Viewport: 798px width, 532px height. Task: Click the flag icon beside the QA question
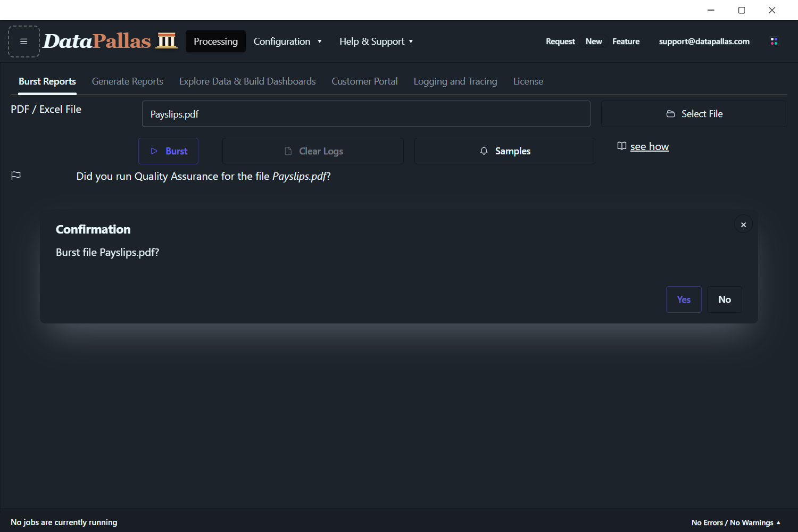point(16,176)
